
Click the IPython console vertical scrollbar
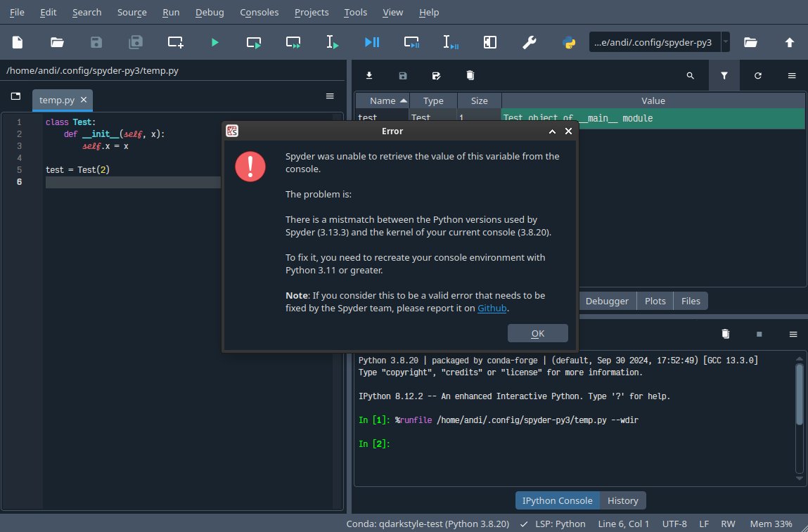(800, 418)
